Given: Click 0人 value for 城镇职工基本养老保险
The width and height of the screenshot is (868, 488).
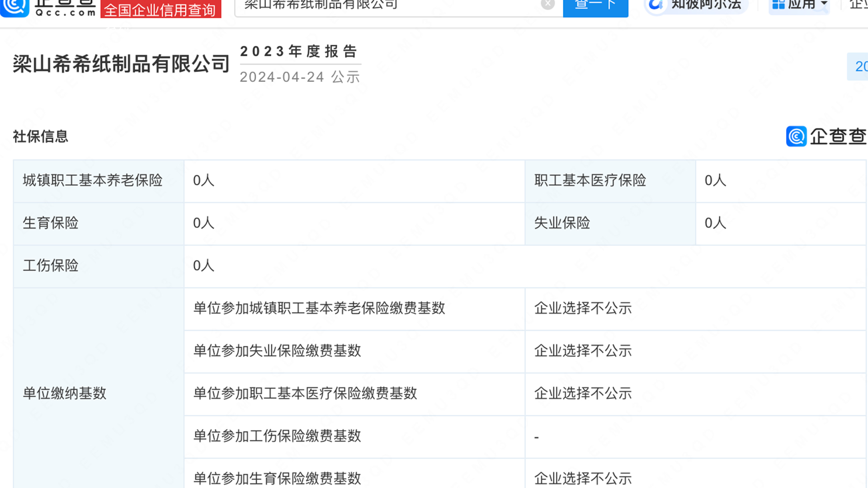Looking at the screenshot, I should pos(203,180).
